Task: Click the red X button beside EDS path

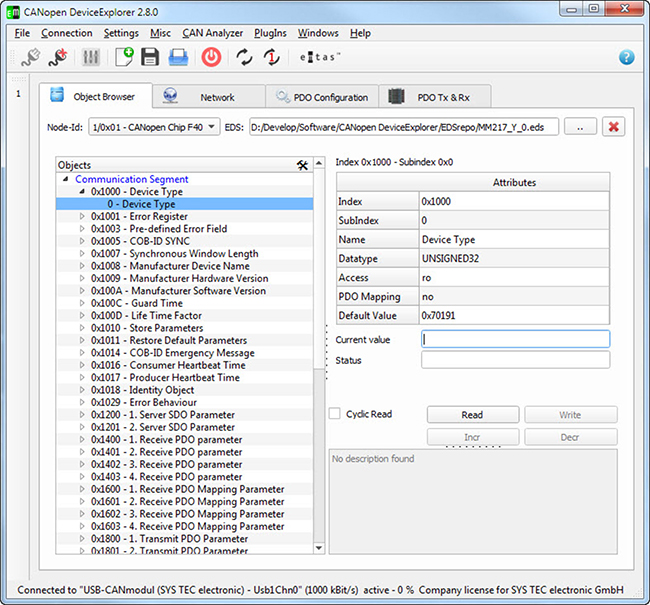Action: click(x=613, y=127)
